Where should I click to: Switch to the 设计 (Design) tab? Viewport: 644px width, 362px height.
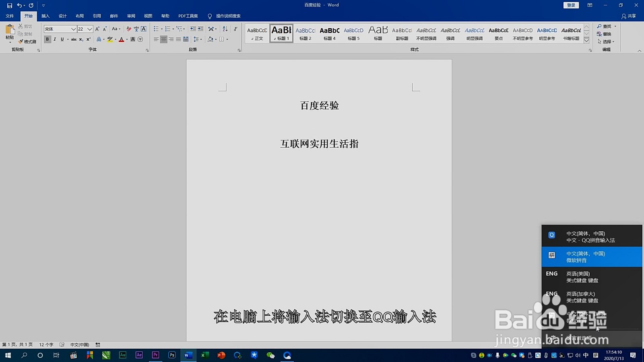pyautogui.click(x=62, y=16)
